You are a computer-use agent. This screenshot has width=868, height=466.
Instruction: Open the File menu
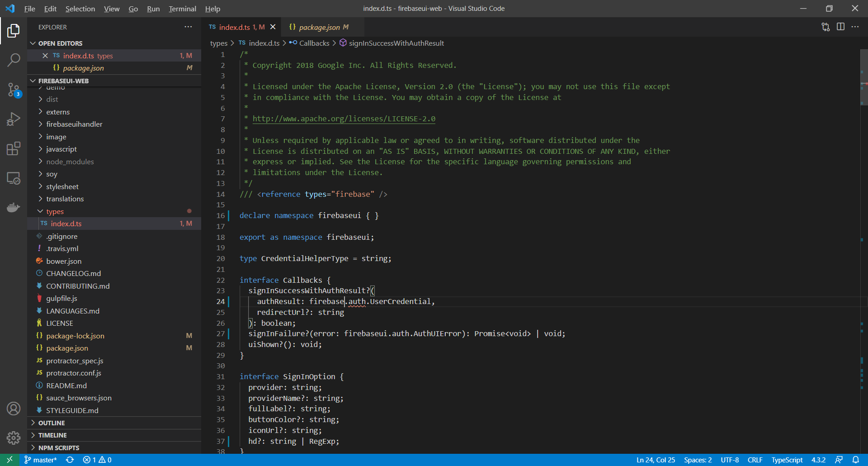(29, 9)
